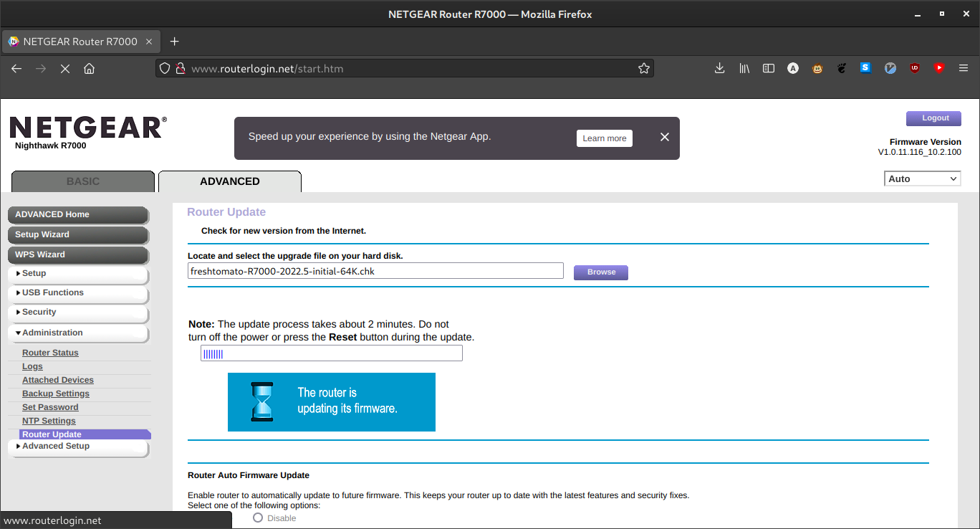The height and width of the screenshot is (529, 980).
Task: Select the ADVANCED tab
Action: point(230,181)
